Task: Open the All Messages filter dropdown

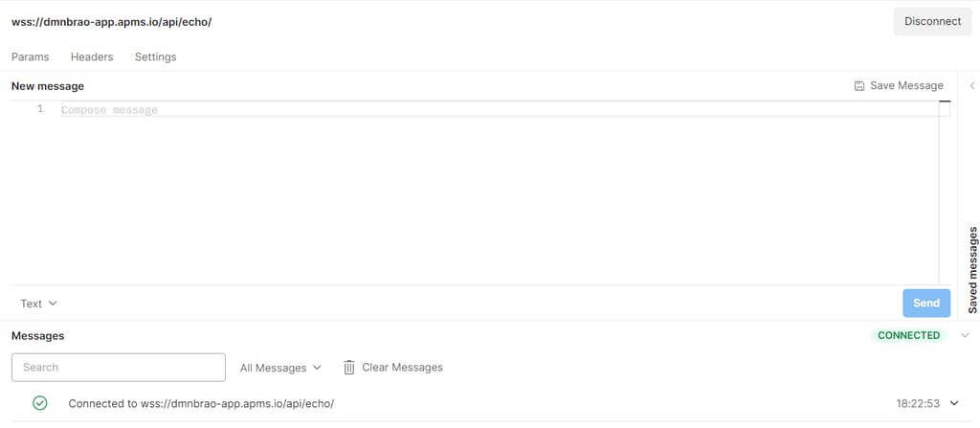Action: pos(280,368)
